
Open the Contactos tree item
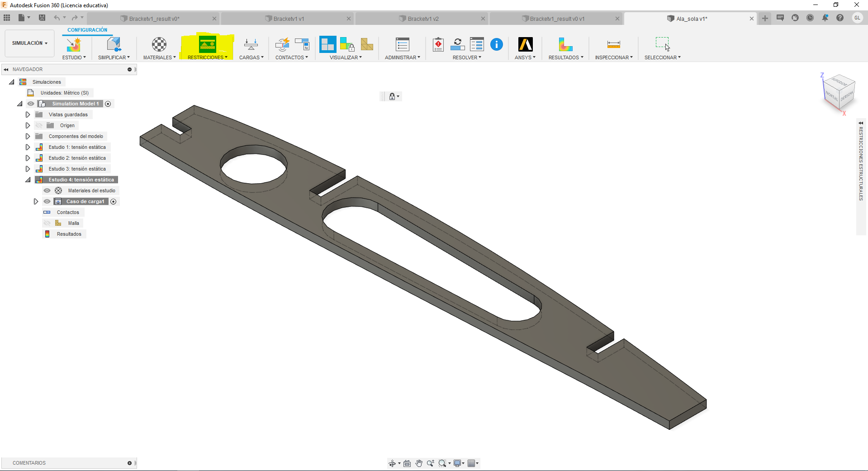(x=68, y=212)
